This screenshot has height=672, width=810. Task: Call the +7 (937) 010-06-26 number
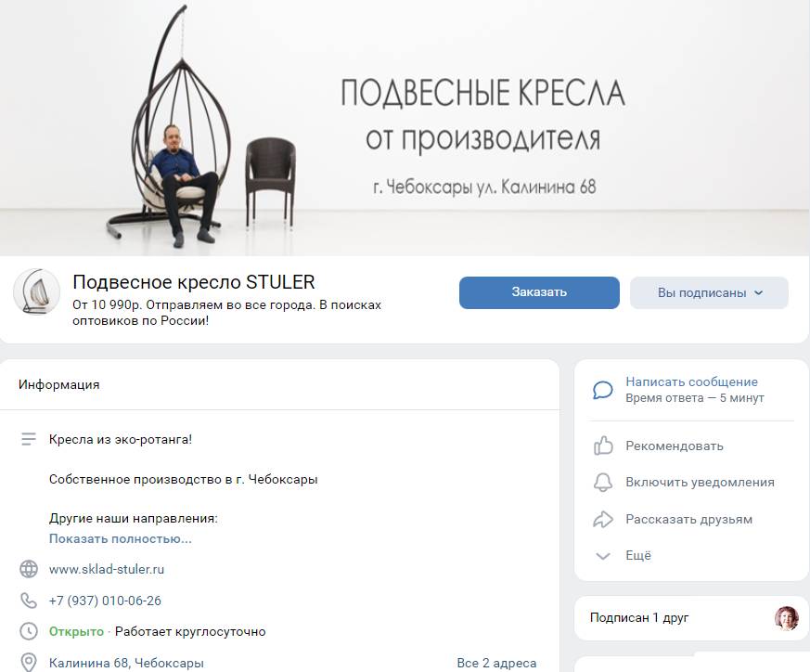pyautogui.click(x=105, y=601)
